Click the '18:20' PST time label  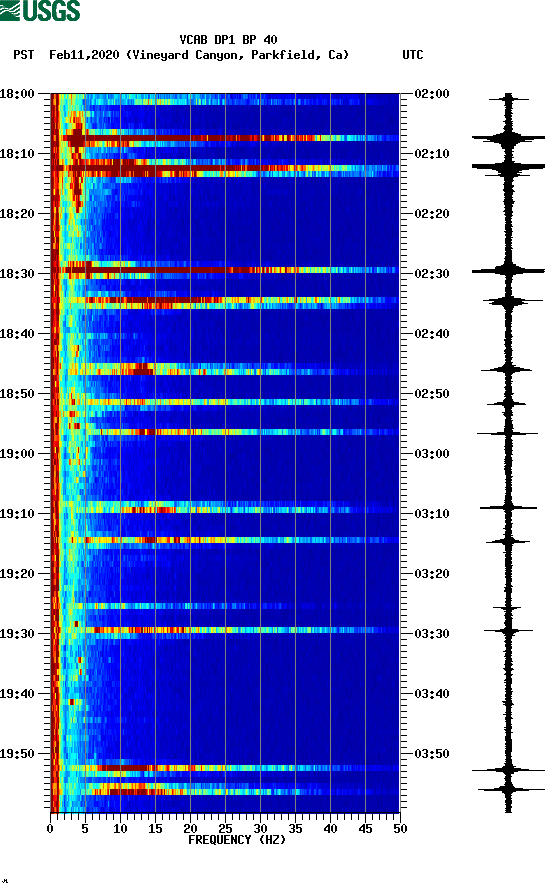click(17, 214)
